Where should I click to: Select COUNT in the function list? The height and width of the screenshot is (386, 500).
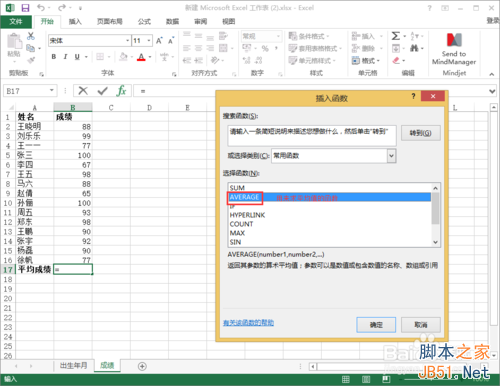[x=241, y=224]
